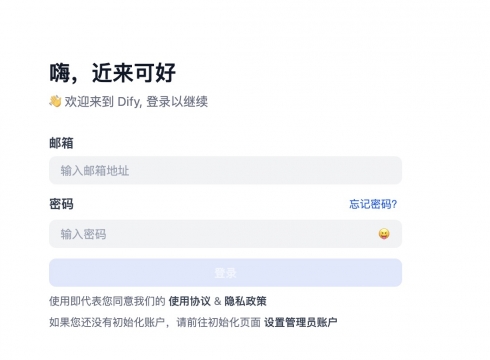This screenshot has width=490, height=360.
Task: Click the word Dify in subtitle
Action: (128, 102)
